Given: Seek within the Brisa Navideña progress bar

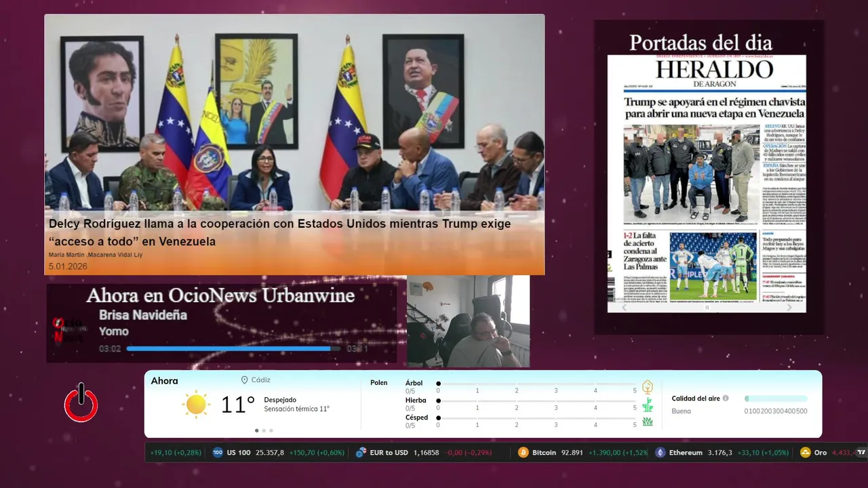Looking at the screenshot, I should [233, 348].
